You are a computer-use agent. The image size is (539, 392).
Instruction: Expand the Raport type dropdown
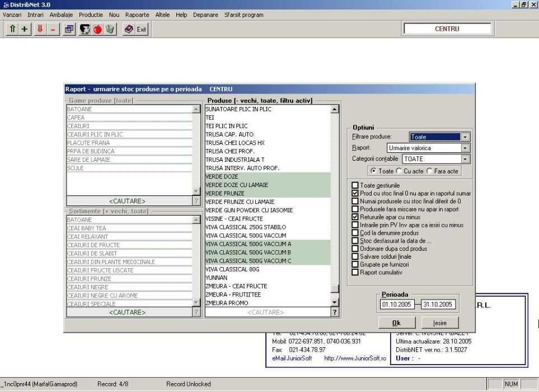coord(465,148)
